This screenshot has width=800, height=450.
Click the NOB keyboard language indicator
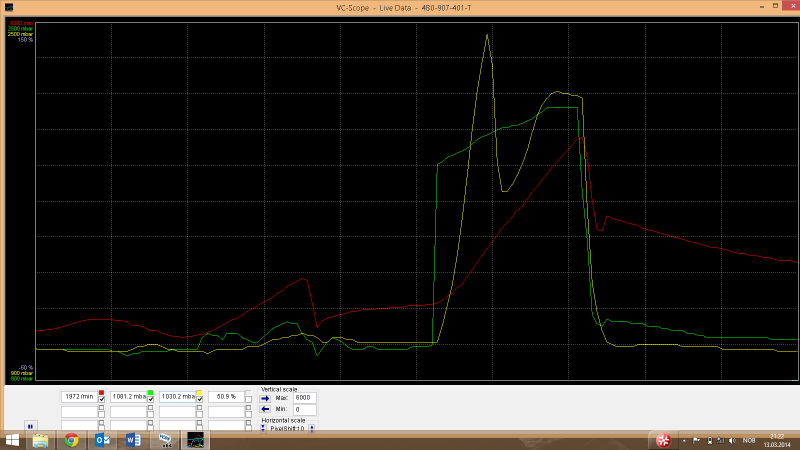(748, 440)
